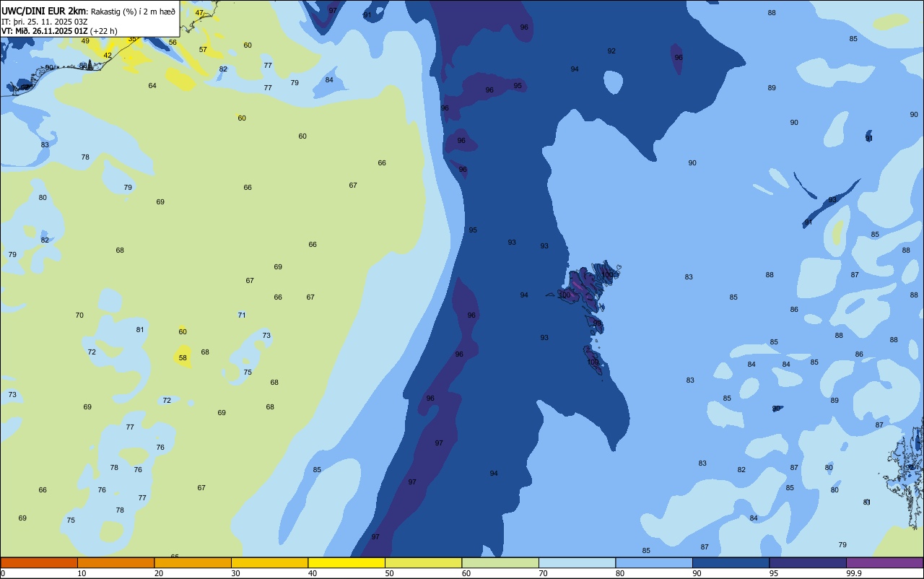The width and height of the screenshot is (924, 579).
Task: Select the 30–40 golden legend color band
Action: click(269, 562)
